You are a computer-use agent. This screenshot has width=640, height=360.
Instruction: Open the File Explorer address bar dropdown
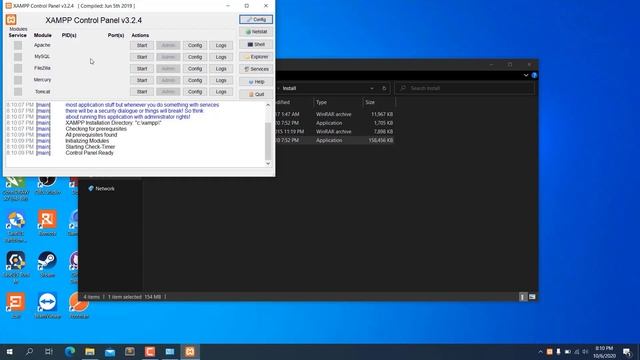point(371,88)
